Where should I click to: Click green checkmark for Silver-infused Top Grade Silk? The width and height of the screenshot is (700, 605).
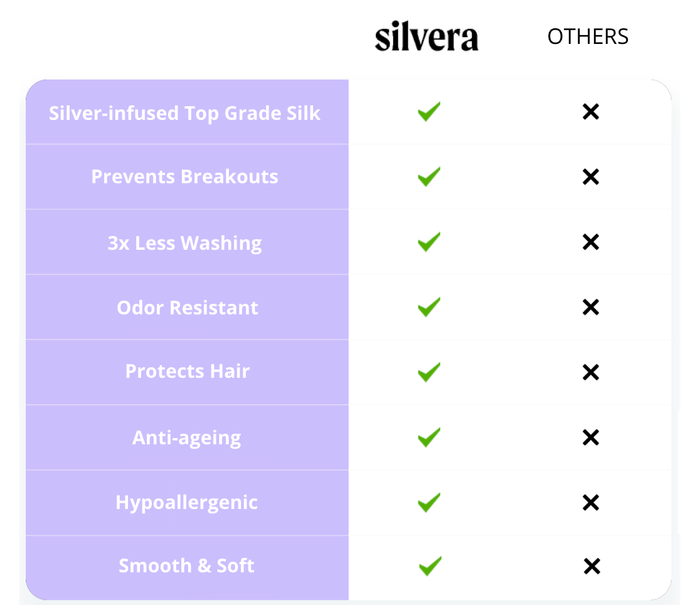point(429,112)
